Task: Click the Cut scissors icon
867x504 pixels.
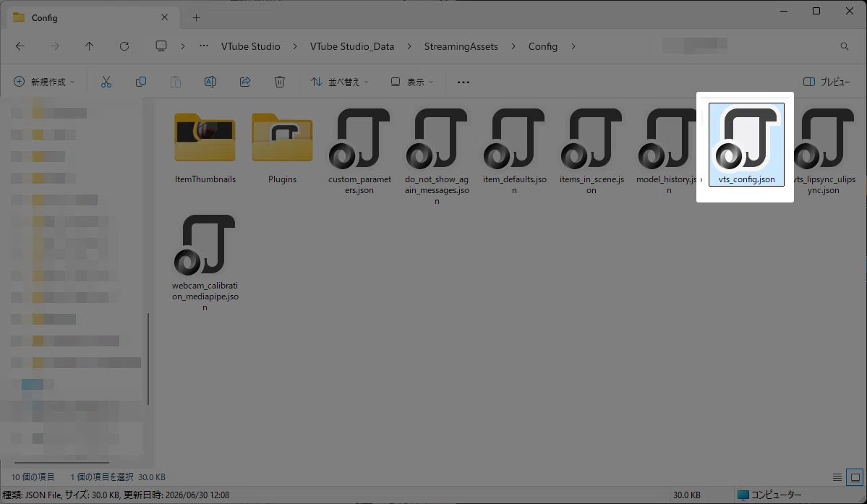Action: [106, 82]
